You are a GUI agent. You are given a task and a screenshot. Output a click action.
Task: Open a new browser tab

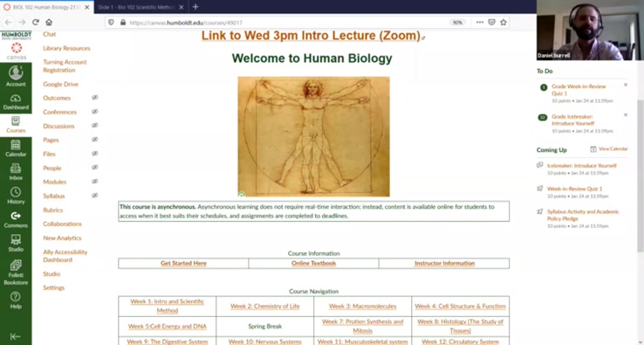(195, 7)
